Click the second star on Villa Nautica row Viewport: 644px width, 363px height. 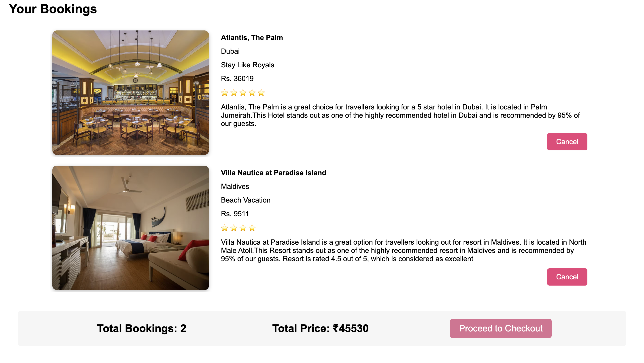point(234,228)
